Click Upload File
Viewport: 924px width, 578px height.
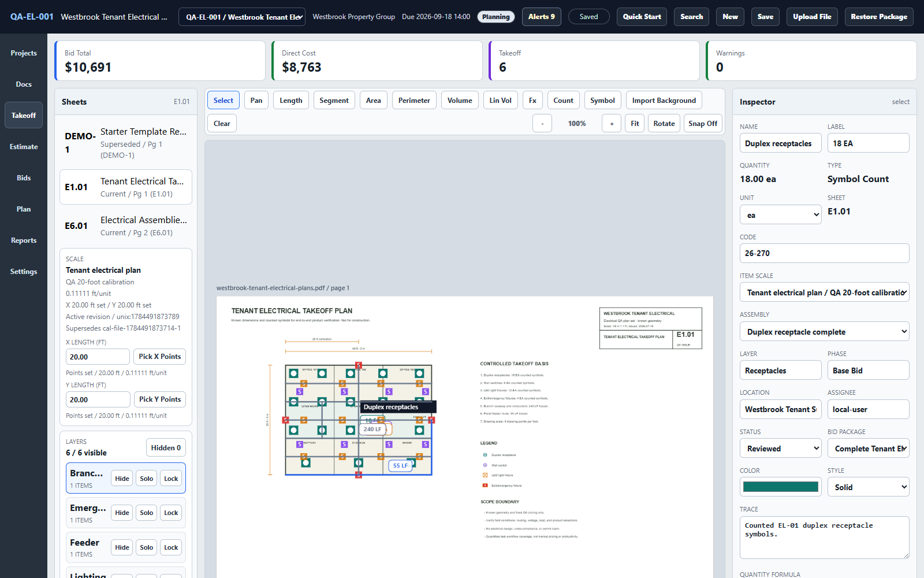[x=812, y=17]
